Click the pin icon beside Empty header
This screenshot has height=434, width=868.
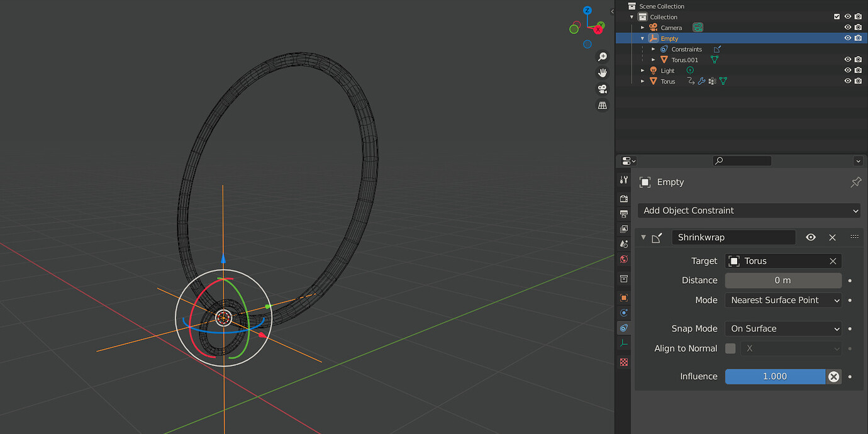coord(855,182)
